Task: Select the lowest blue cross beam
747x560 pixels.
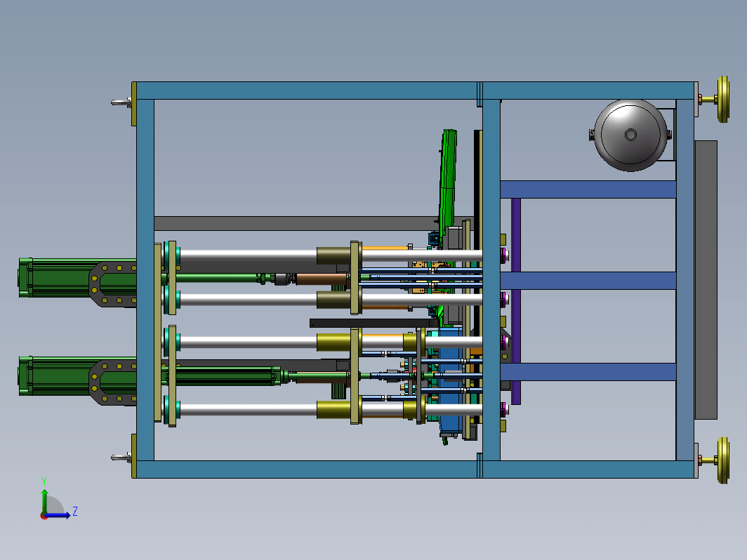Action: coord(588,371)
